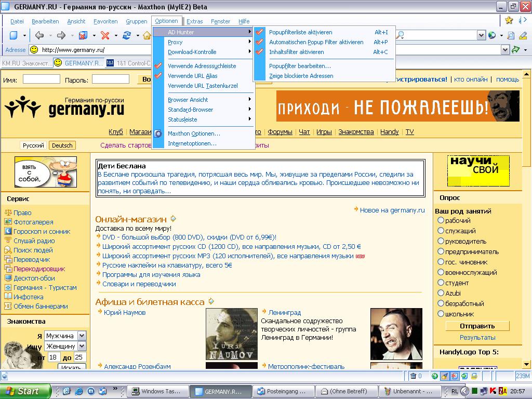Expand the Standard-Browser submenu
Screen dimensions: 532x399
(x=203, y=110)
